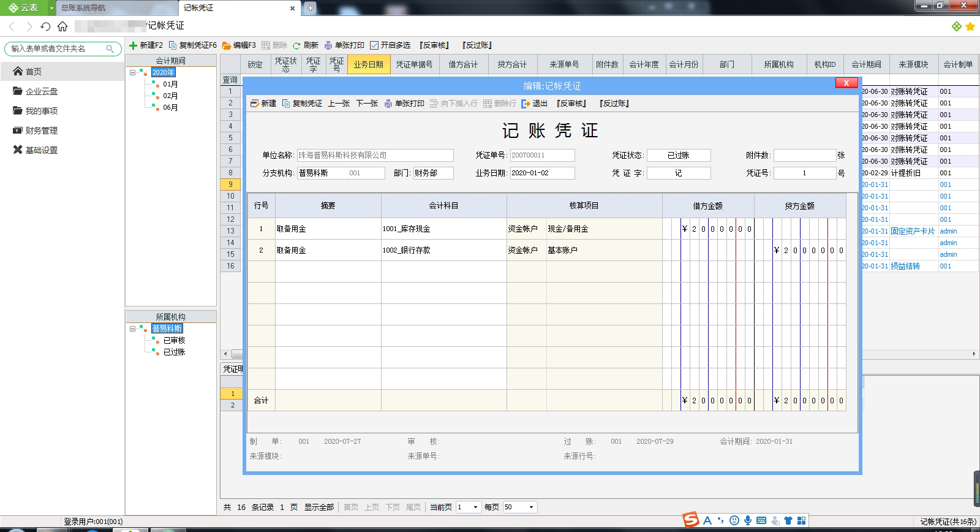
Task: Click the 退出 exit icon in dialog
Action: pos(526,104)
